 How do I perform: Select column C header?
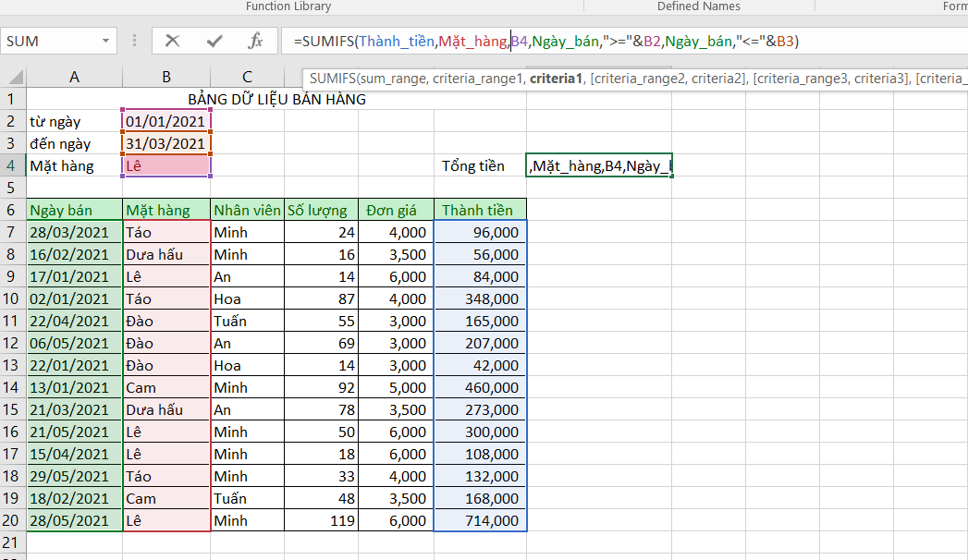point(247,77)
